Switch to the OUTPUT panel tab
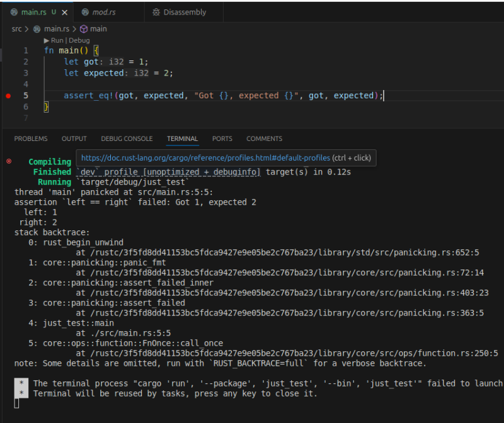This screenshot has width=504, height=423. 74,138
